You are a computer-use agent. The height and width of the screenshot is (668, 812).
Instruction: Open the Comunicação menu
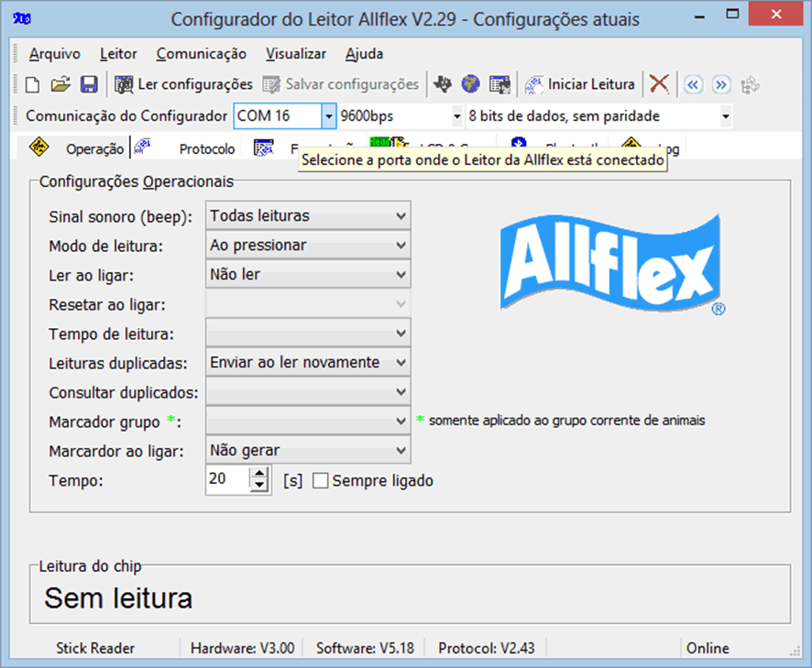[x=202, y=54]
